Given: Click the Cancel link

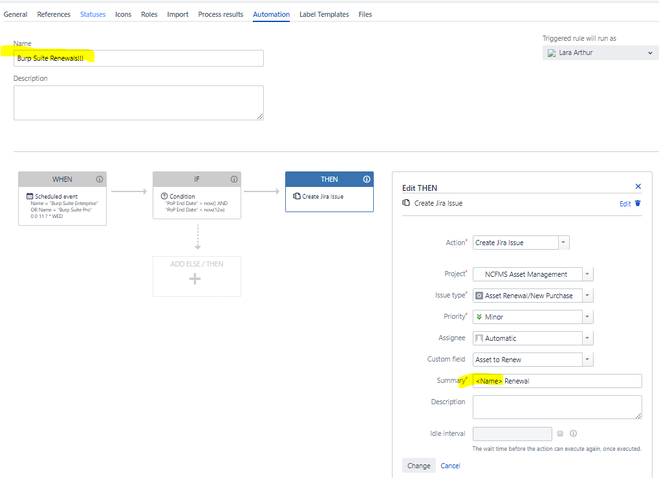Looking at the screenshot, I should click(x=450, y=465).
